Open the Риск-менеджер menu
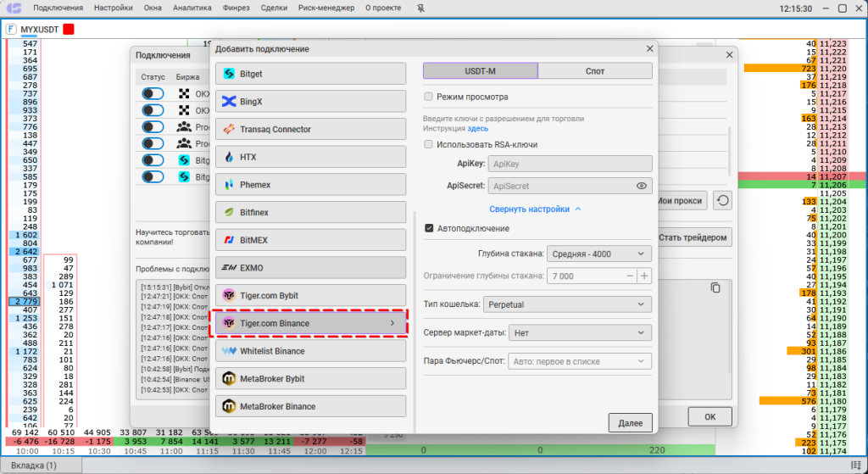 point(326,8)
